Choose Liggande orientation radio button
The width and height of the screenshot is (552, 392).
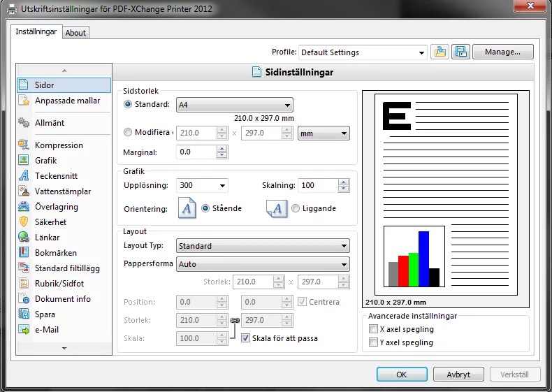(x=296, y=208)
